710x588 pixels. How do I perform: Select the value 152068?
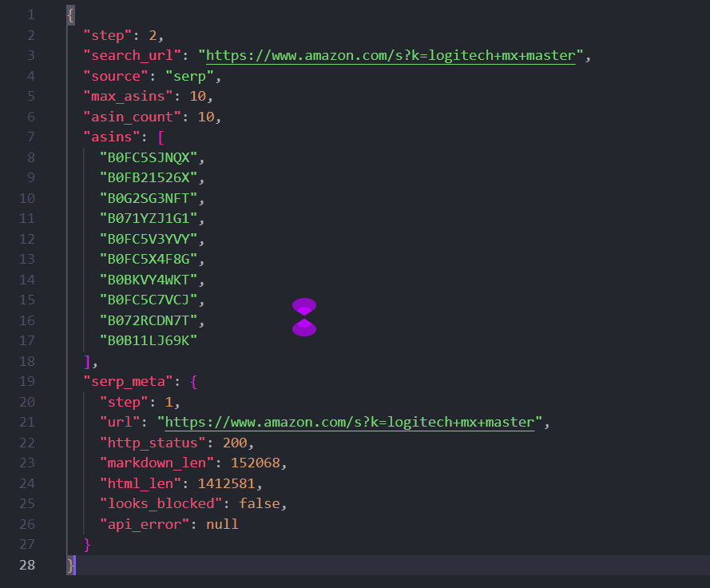256,463
